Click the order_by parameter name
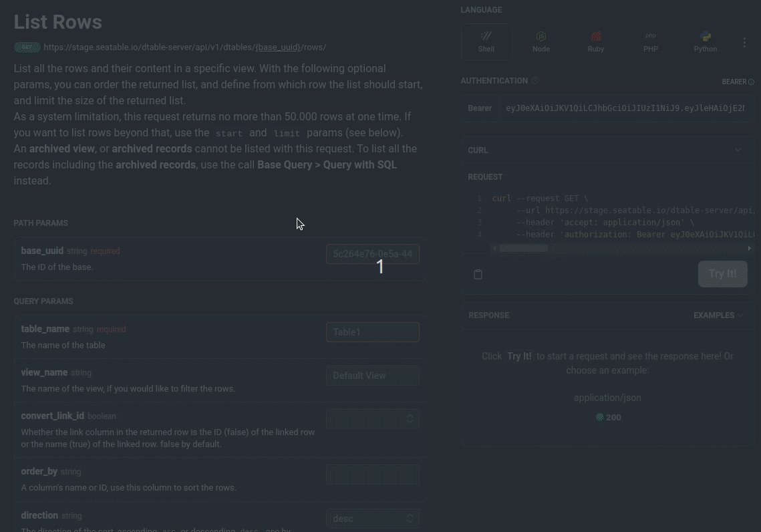The width and height of the screenshot is (761, 532). tap(39, 471)
